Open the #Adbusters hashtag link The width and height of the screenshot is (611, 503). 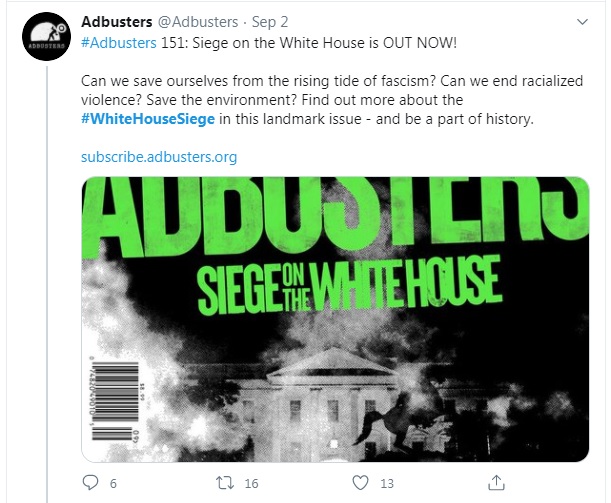click(118, 42)
